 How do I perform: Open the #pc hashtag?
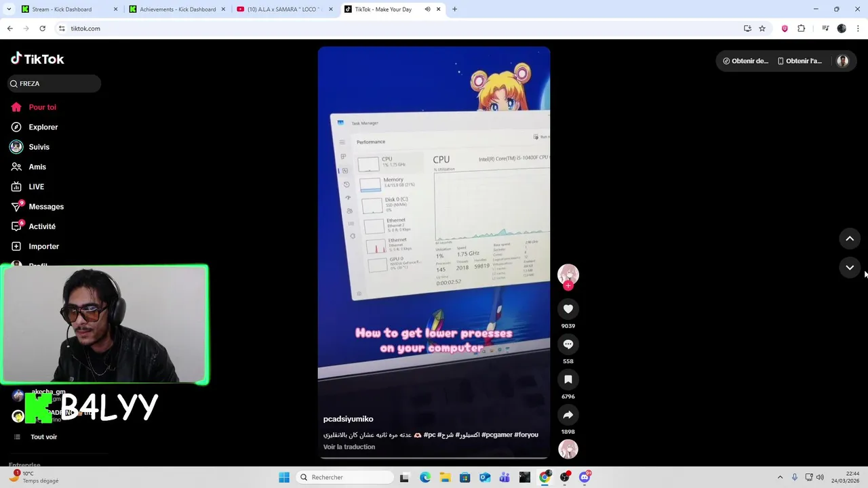[x=430, y=434]
